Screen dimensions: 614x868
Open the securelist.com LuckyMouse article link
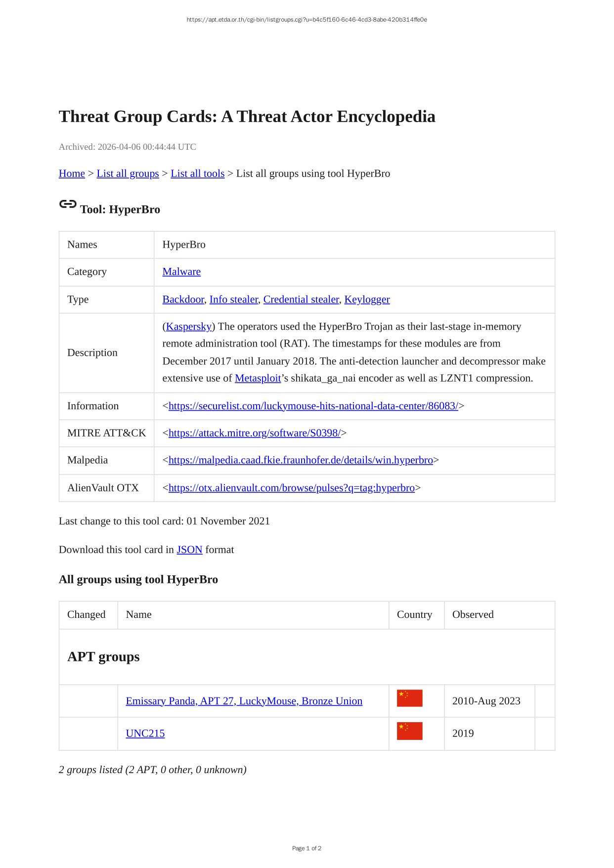(313, 406)
